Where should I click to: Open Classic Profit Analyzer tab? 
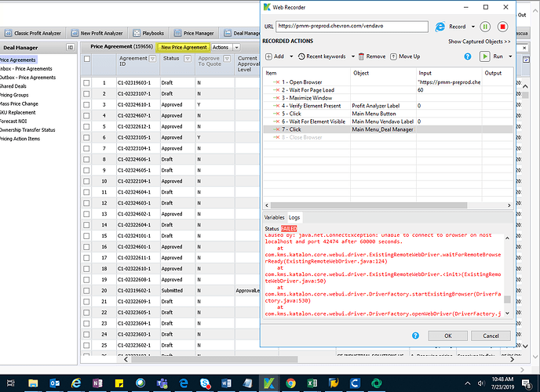click(x=33, y=33)
